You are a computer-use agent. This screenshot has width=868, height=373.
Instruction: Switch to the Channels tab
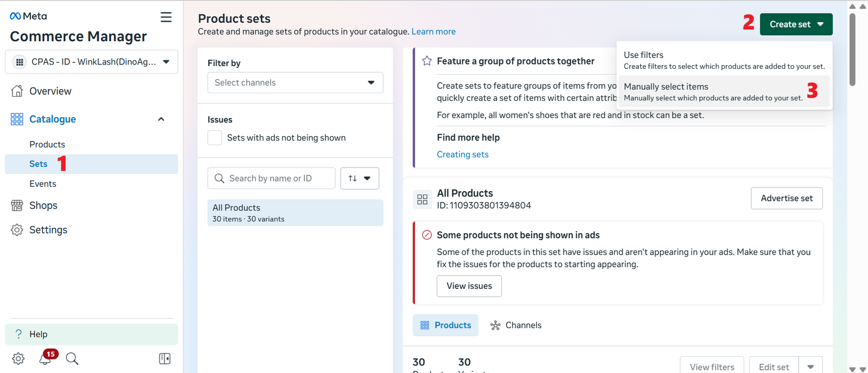(516, 325)
